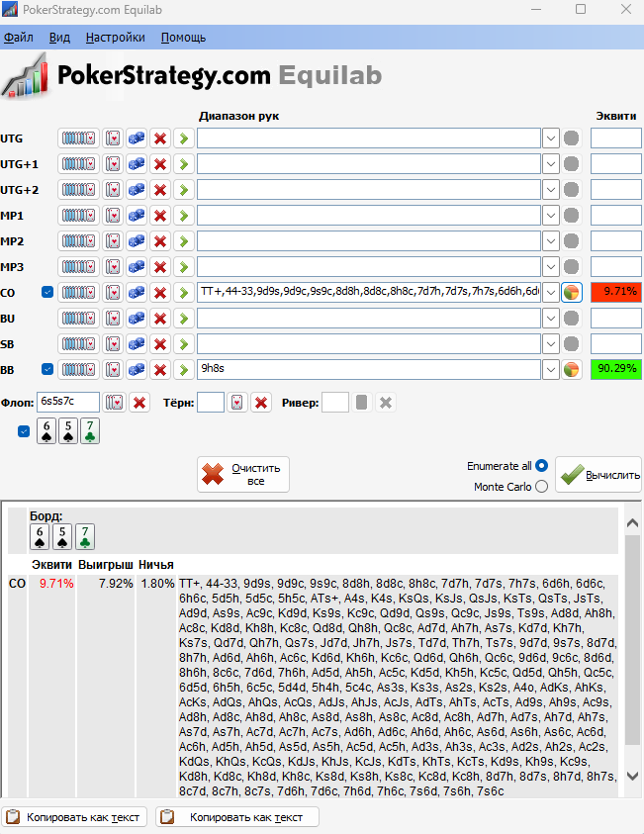Expand UTG+1 range dropdown
Image resolution: width=644 pixels, height=834 pixels.
[x=551, y=164]
